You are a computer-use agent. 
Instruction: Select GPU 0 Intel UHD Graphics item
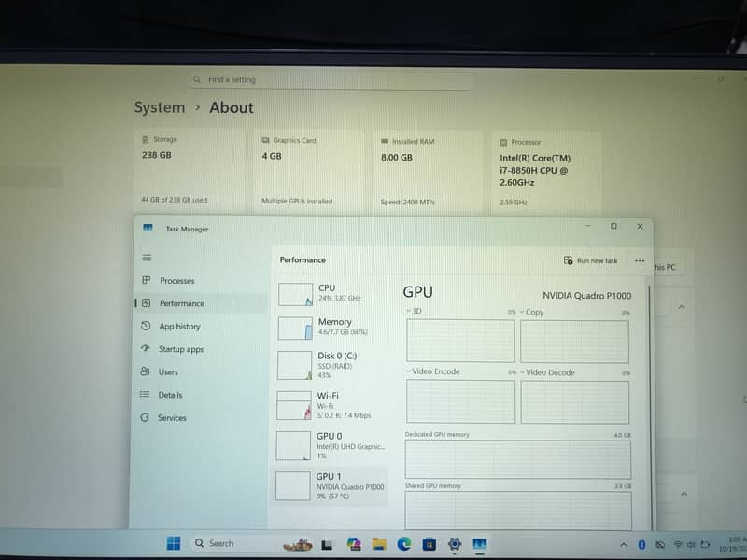[331, 446]
